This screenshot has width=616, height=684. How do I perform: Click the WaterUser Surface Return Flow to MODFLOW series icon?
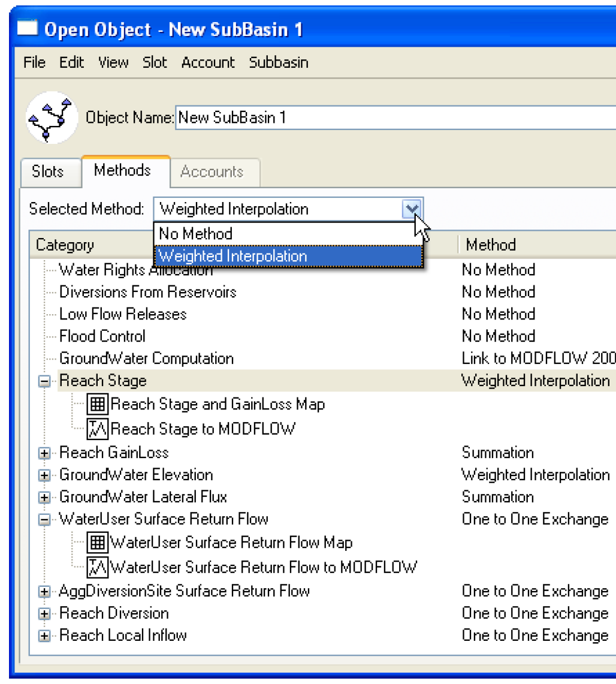tap(97, 568)
